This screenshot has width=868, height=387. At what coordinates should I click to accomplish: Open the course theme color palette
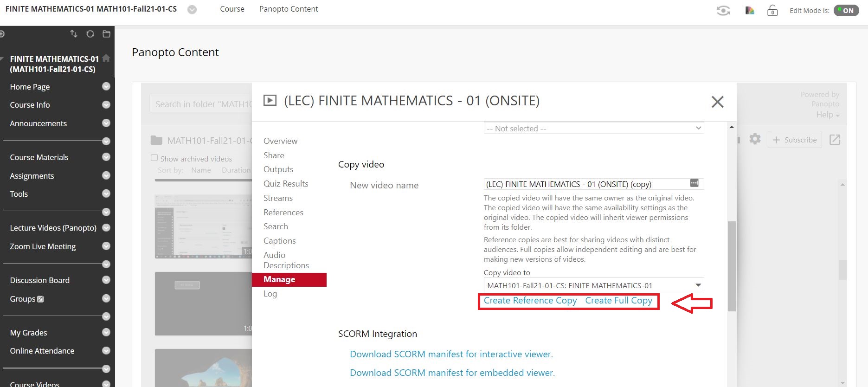coord(750,10)
